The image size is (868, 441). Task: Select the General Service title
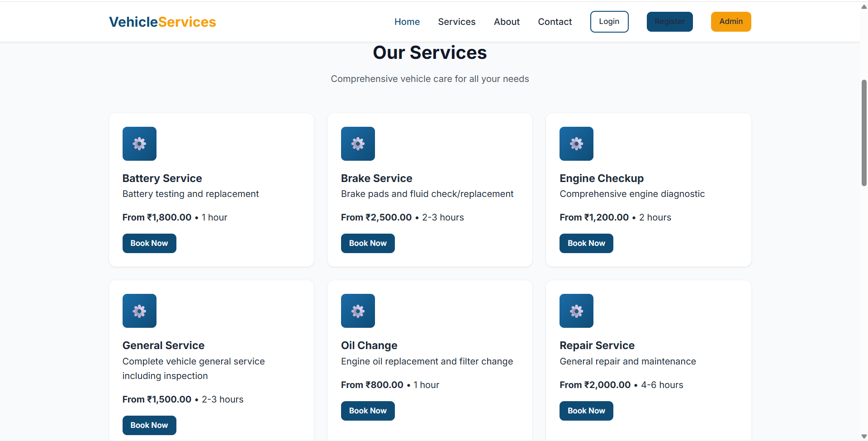(163, 345)
